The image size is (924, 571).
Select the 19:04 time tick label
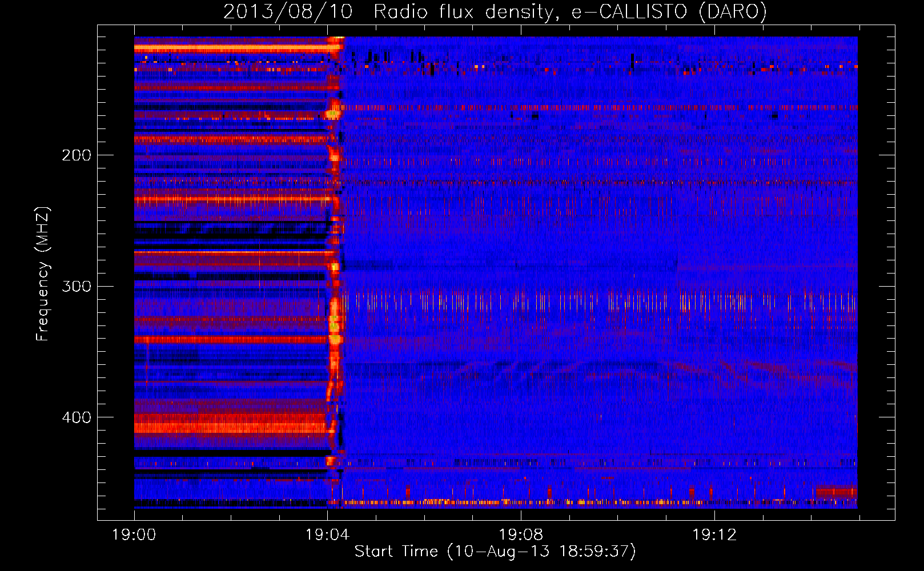327,535
